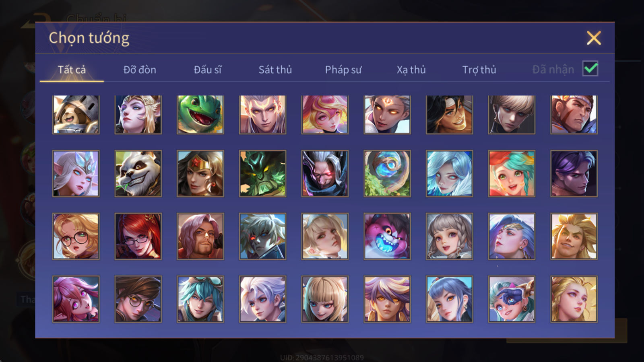The height and width of the screenshot is (362, 644).
Task: Select the red-haired woman wearing glasses
Action: 138,236
